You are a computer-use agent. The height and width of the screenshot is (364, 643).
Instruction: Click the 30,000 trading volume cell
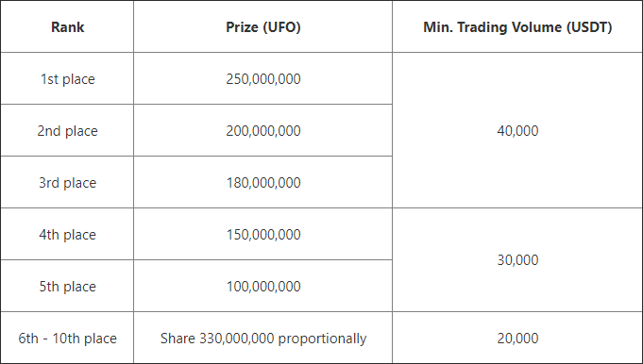(517, 260)
